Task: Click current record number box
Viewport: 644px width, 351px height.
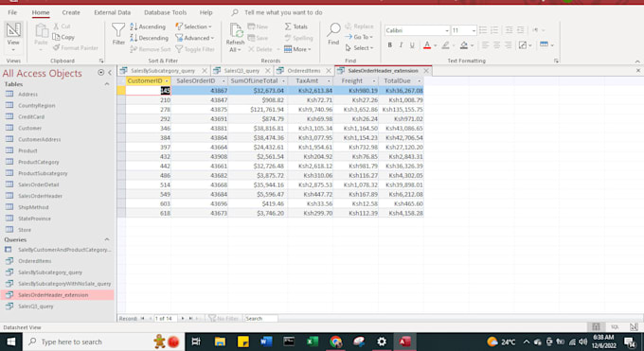Action: coord(165,319)
